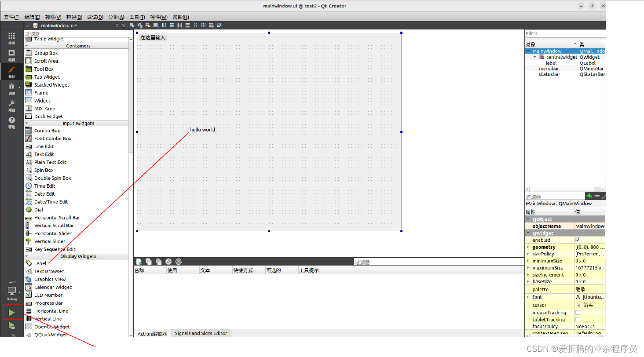Image resolution: width=644 pixels, height=357 pixels.
Task: Expand the font property row
Action: [x=528, y=297]
